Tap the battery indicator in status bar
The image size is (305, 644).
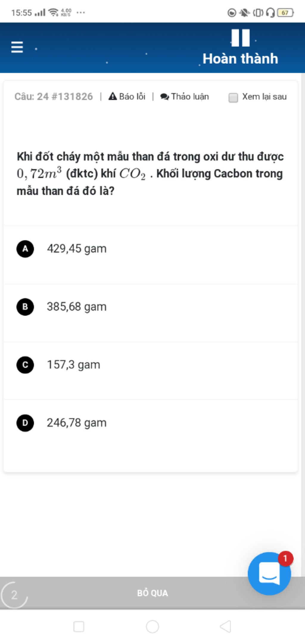point(285,13)
